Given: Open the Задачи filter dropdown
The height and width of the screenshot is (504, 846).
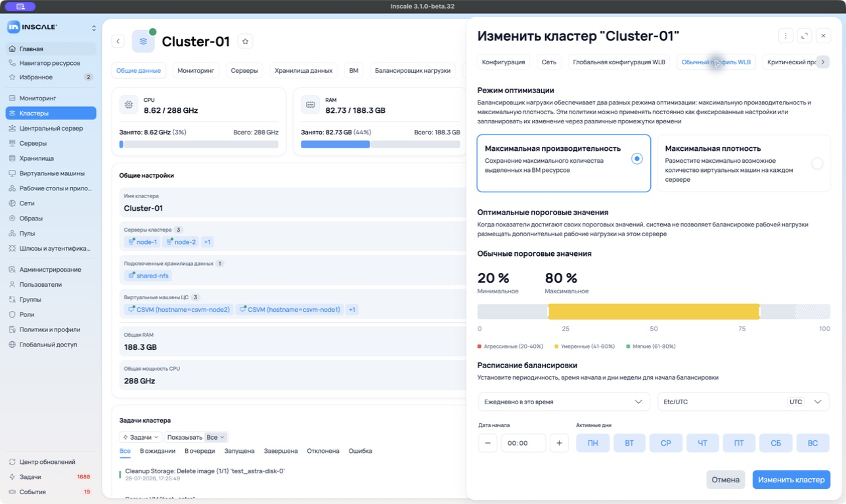Looking at the screenshot, I should click(x=141, y=437).
